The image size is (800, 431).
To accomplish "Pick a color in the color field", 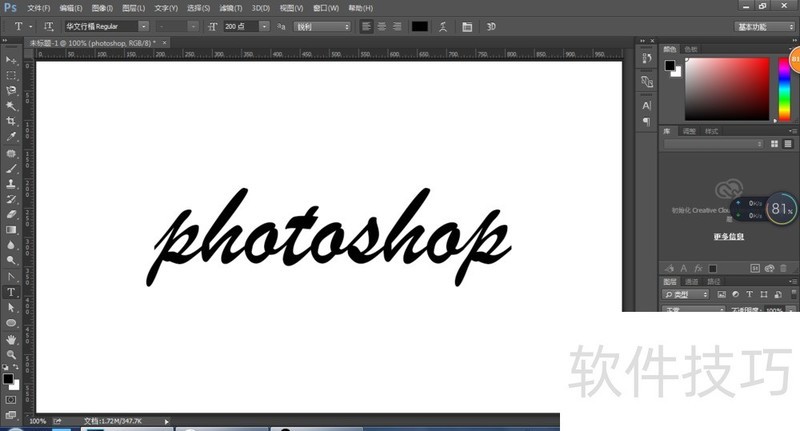I will pyautogui.click(x=727, y=89).
